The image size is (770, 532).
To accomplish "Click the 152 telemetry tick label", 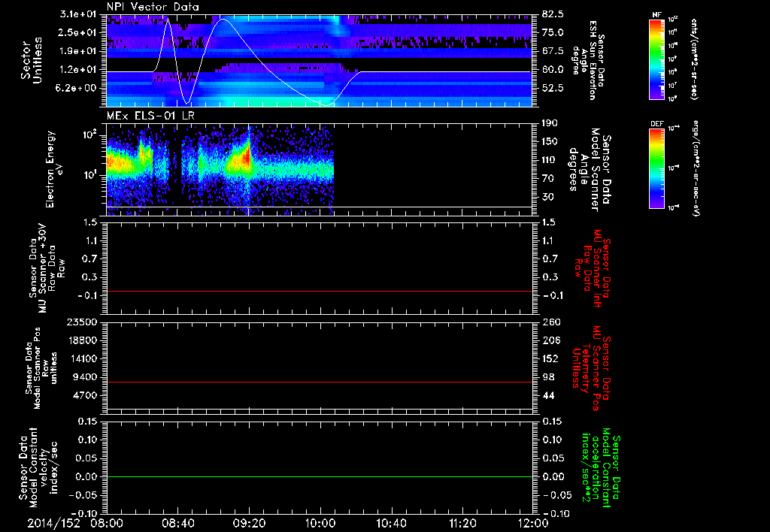I will (550, 358).
